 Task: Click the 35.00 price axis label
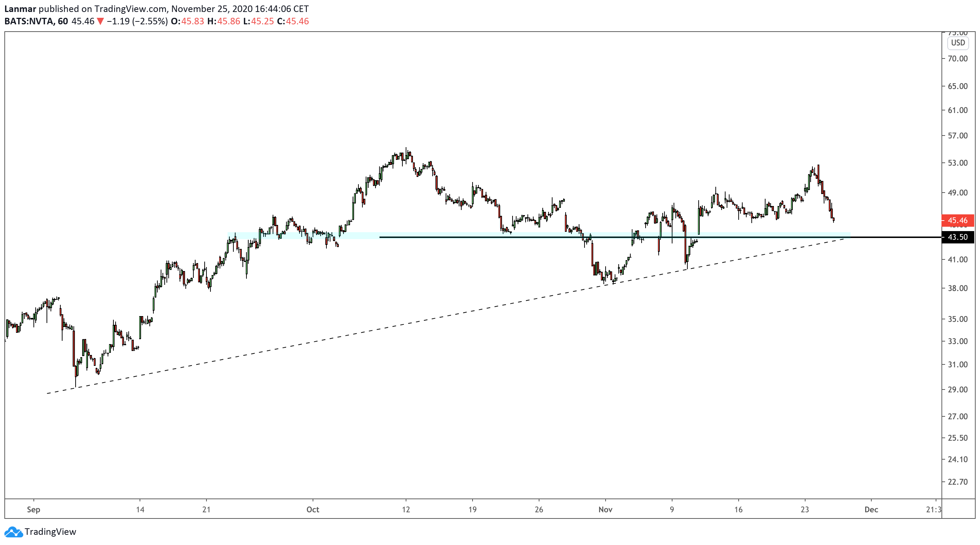pyautogui.click(x=957, y=319)
